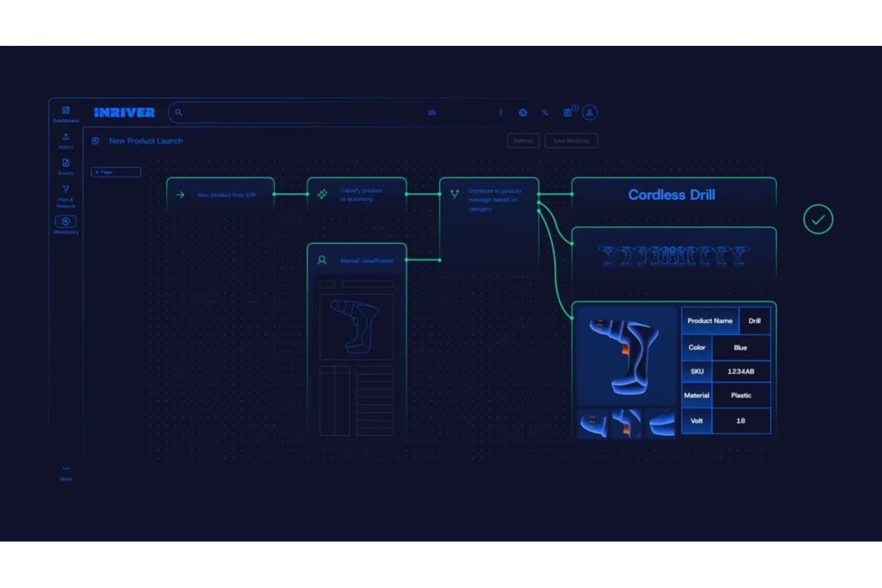Click the SKU value '1234AB'
The image size is (882, 588).
[741, 371]
